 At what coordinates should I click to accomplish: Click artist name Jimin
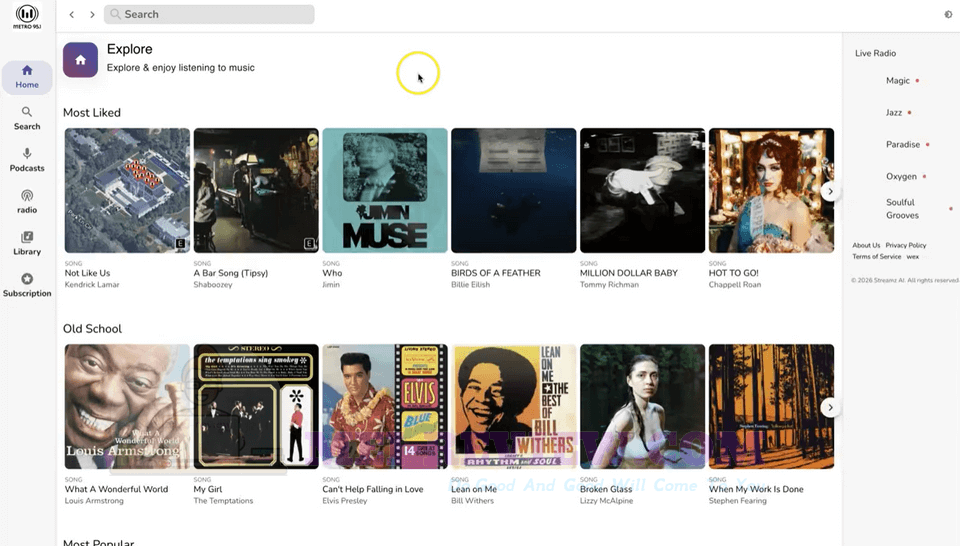pyautogui.click(x=331, y=285)
